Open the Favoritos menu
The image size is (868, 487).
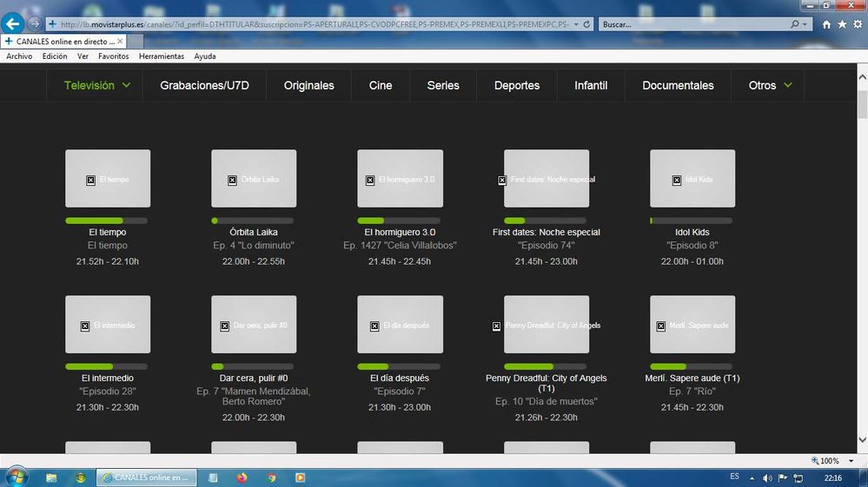113,56
